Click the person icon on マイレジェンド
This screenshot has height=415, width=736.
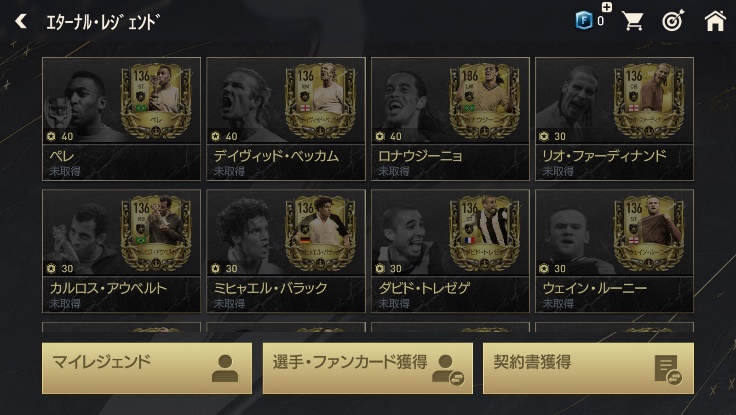point(225,368)
